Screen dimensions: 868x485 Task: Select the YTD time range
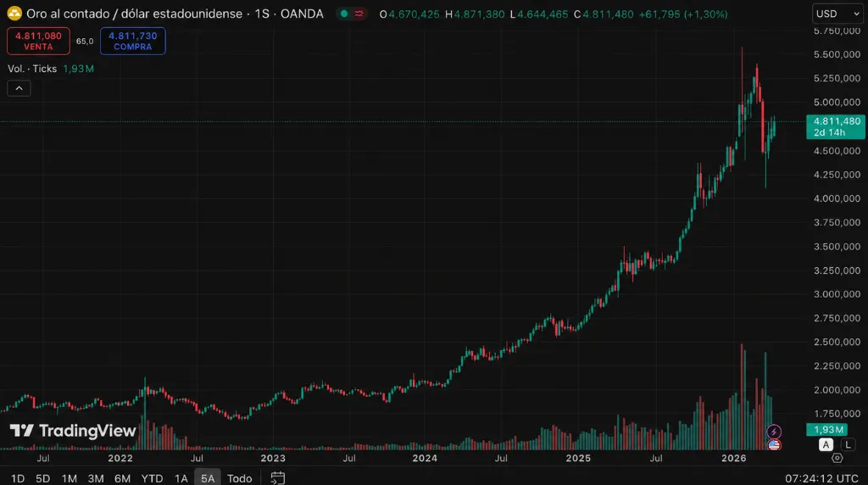pyautogui.click(x=152, y=478)
